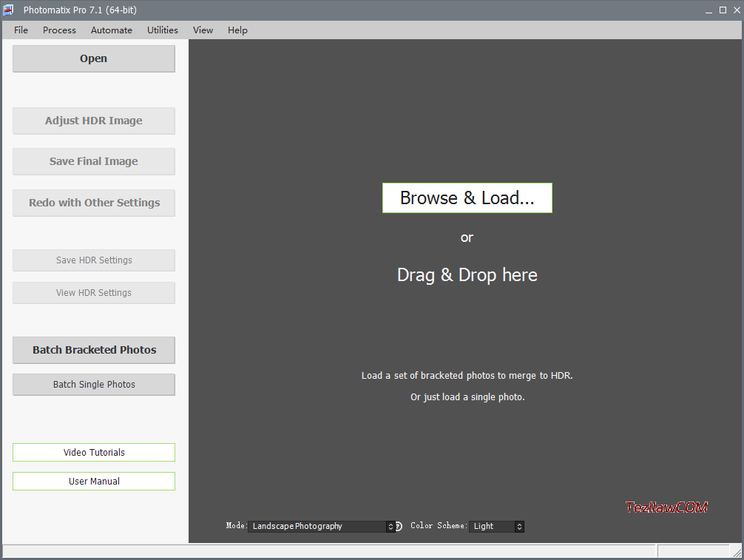
Task: Launch Batch Bracketed Photos
Action: coord(93,350)
